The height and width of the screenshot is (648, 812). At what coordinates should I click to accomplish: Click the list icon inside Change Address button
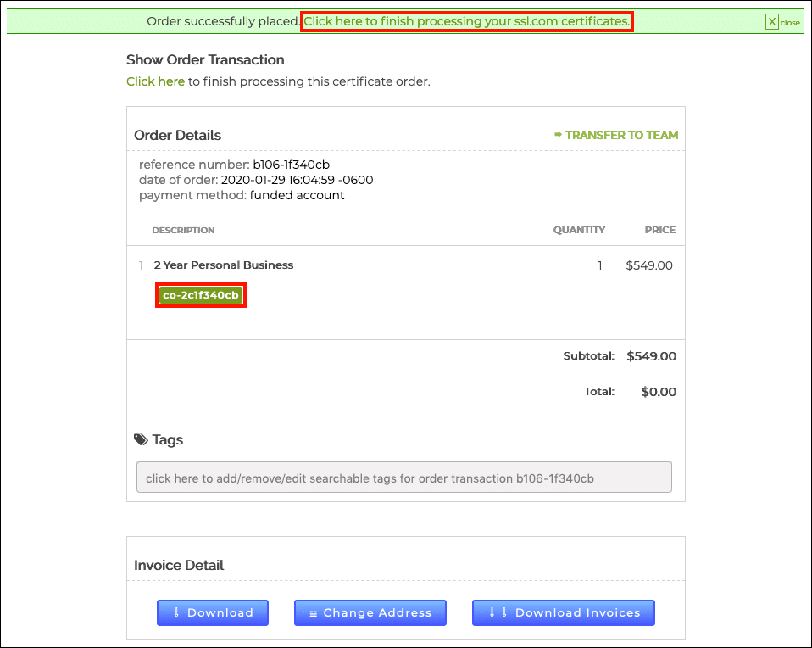point(314,612)
